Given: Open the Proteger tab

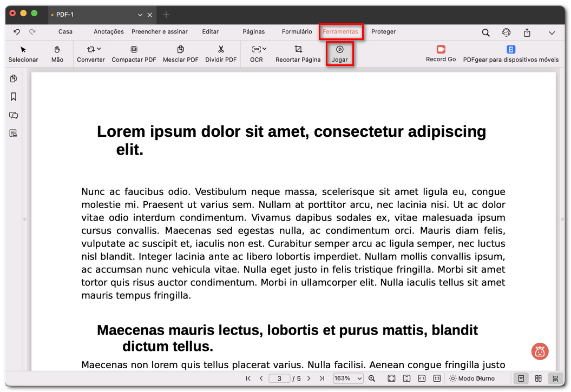Looking at the screenshot, I should [383, 32].
